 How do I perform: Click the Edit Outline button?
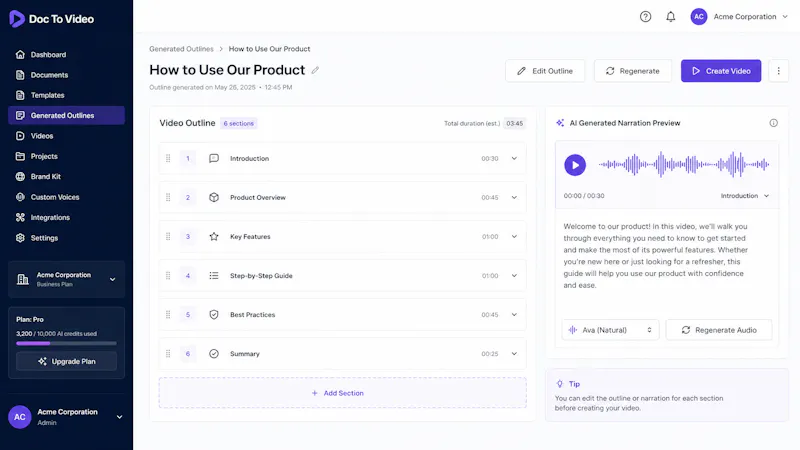545,71
